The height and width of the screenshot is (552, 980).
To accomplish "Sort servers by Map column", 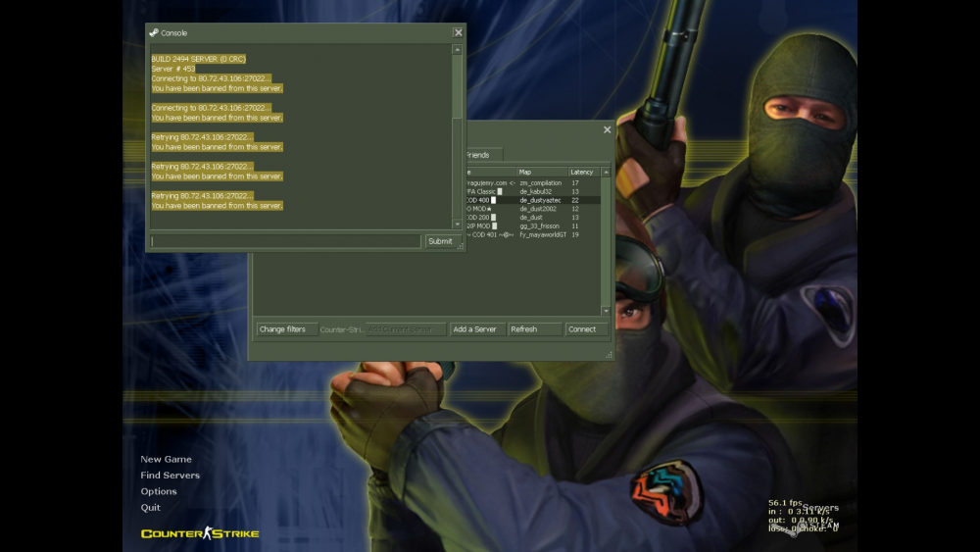I will [542, 172].
